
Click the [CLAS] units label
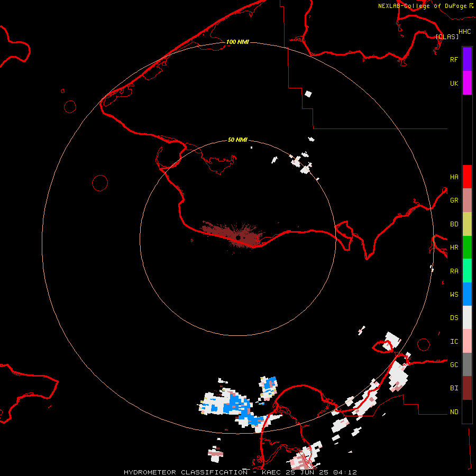(x=447, y=36)
